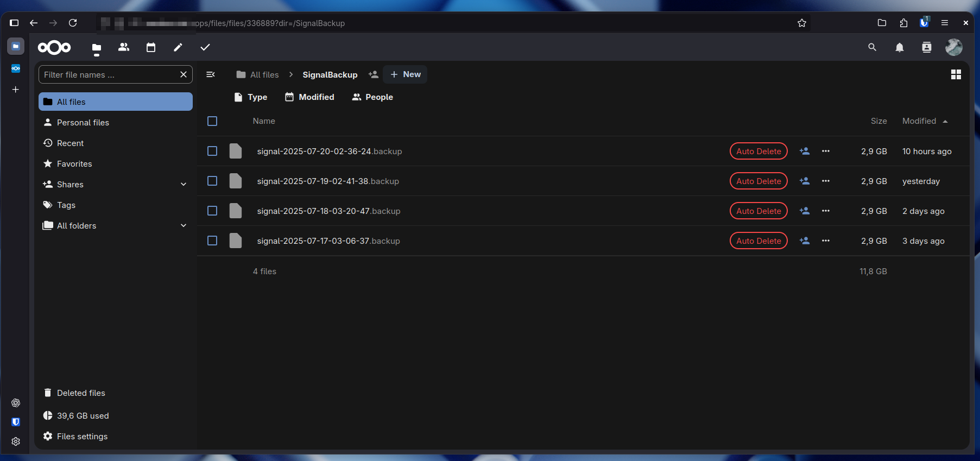The width and height of the screenshot is (980, 461).
Task: Reload the browser page
Action: coord(73,23)
